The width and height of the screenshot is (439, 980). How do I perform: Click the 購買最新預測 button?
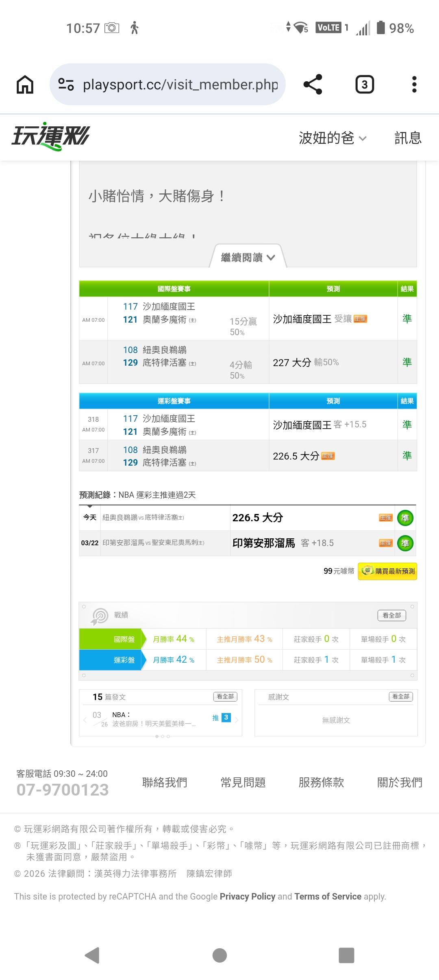[x=387, y=571]
